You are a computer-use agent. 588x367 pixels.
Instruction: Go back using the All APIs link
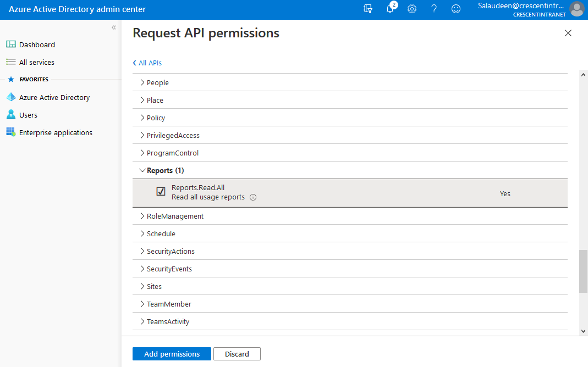[x=147, y=63]
